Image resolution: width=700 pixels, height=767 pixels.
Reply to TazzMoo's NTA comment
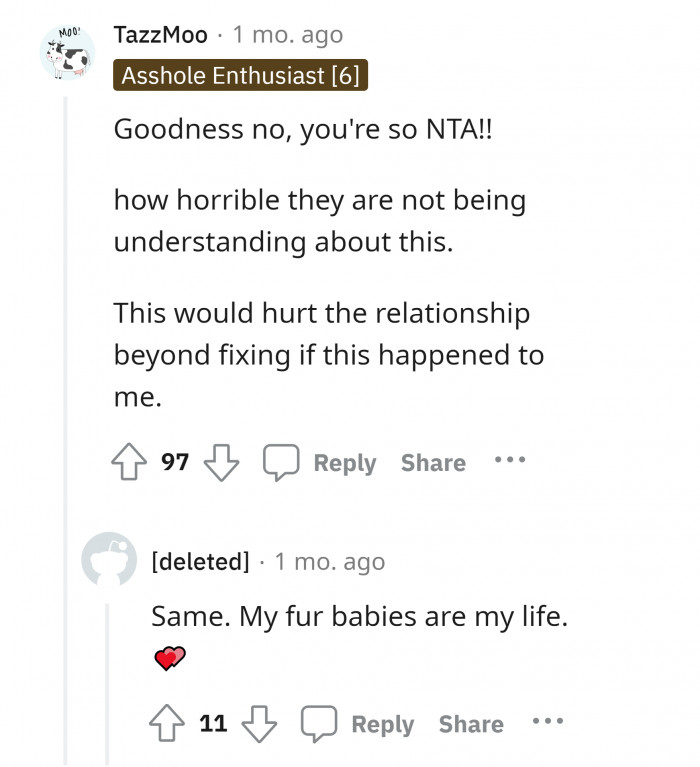pyautogui.click(x=321, y=462)
